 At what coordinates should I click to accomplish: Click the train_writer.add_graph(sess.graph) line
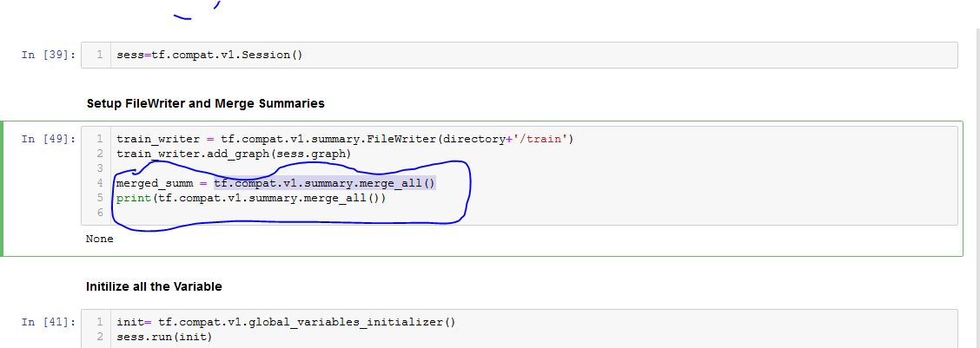235,154
